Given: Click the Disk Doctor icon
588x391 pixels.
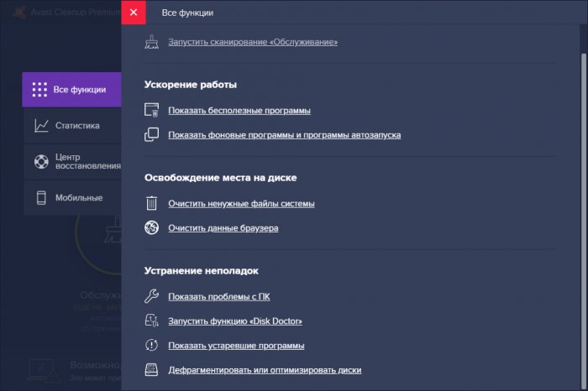Looking at the screenshot, I should tap(152, 321).
